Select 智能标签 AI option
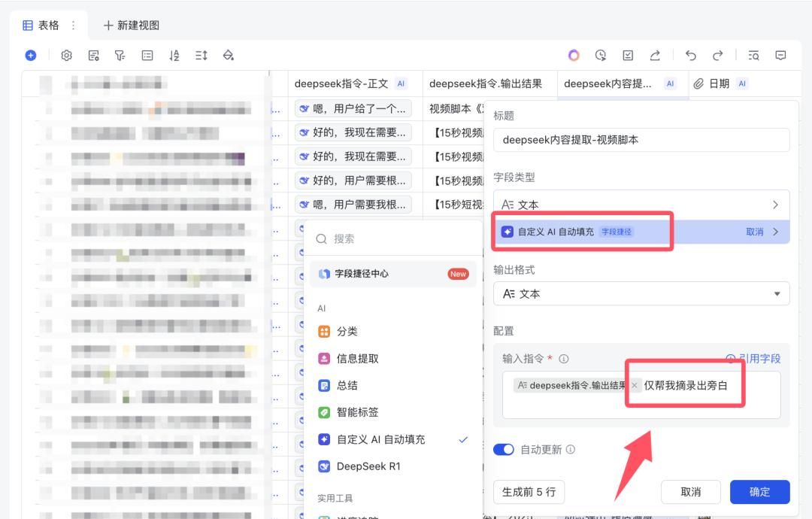The height and width of the screenshot is (519, 812). pyautogui.click(x=392, y=412)
